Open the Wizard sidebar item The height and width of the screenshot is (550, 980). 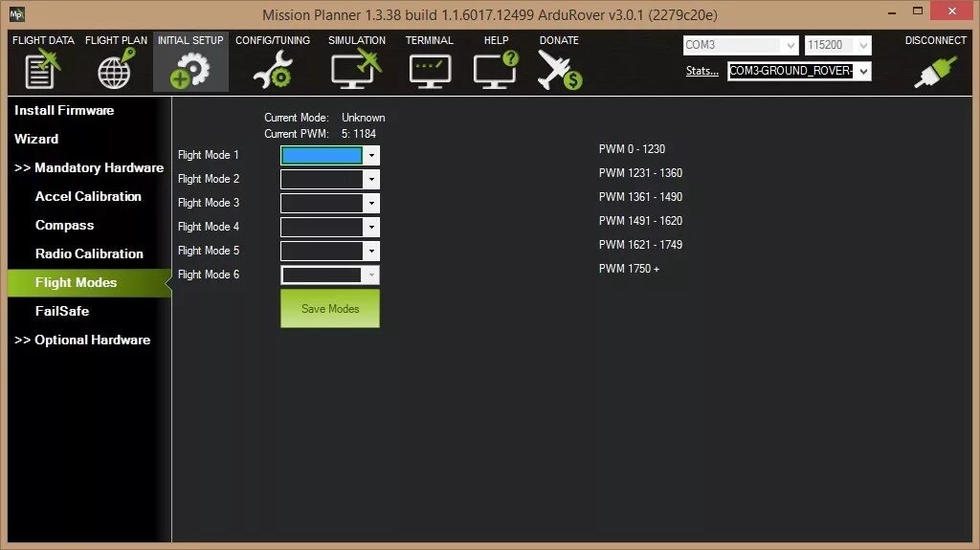point(36,139)
